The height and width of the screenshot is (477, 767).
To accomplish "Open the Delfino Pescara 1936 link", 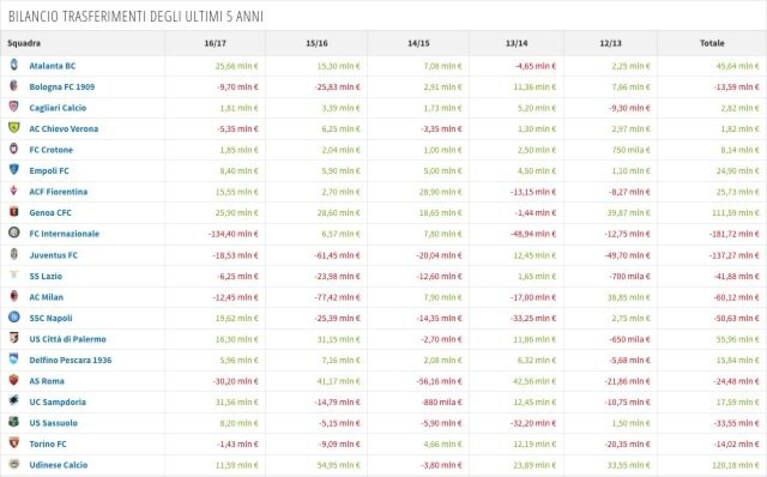I will (x=70, y=361).
